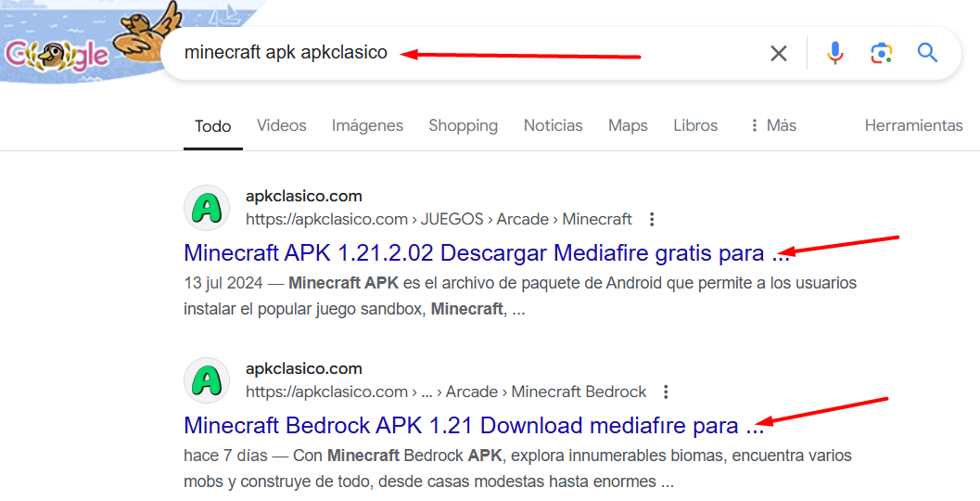Image resolution: width=980 pixels, height=501 pixels.
Task: Select the Todo tab
Action: click(213, 126)
